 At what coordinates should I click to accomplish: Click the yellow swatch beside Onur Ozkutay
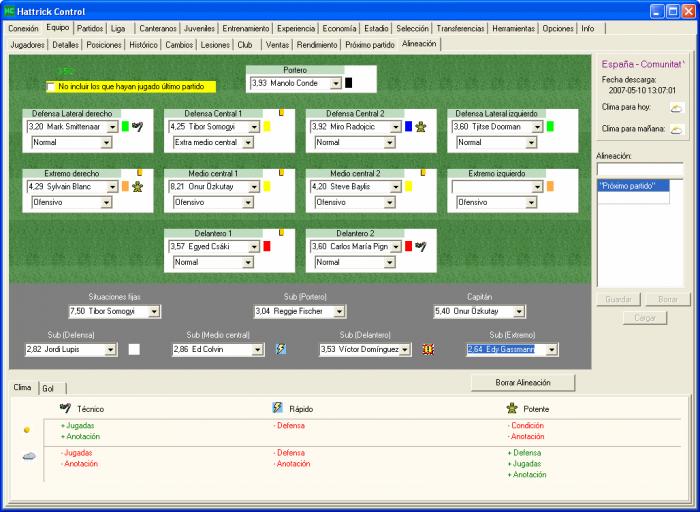pos(267,186)
